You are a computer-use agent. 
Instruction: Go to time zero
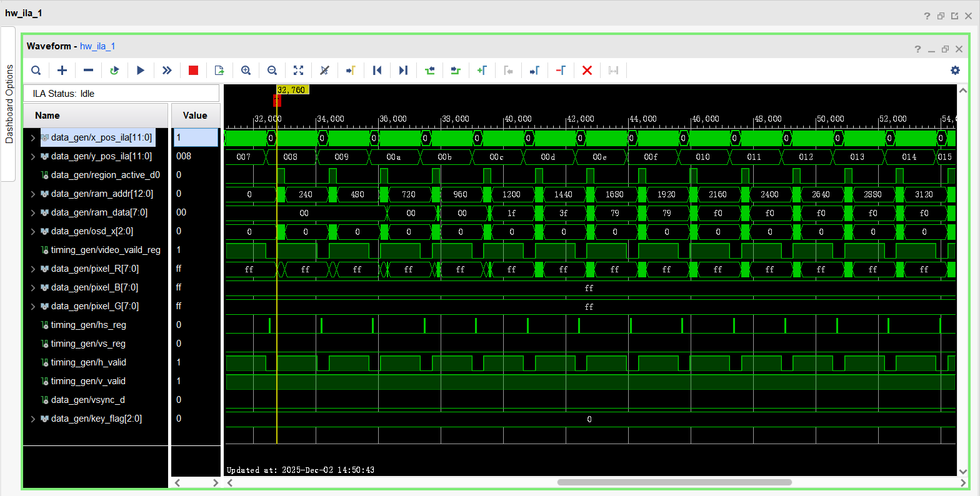tap(377, 71)
